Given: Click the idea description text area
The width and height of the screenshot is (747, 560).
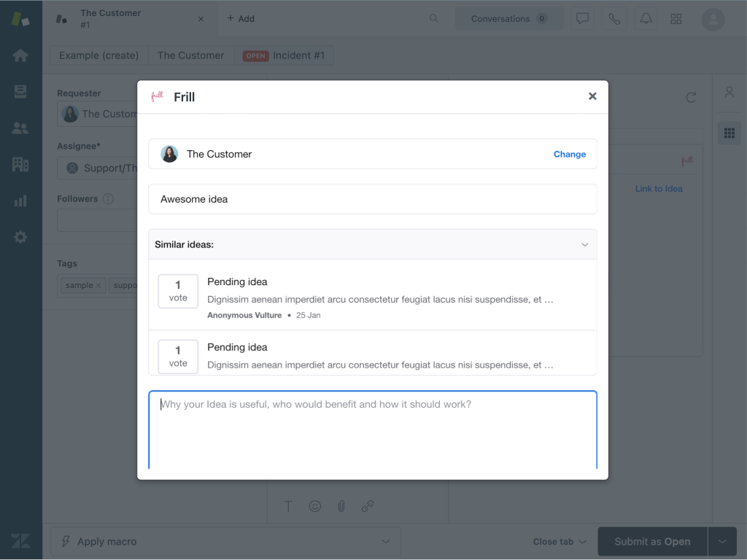Looking at the screenshot, I should [372, 430].
